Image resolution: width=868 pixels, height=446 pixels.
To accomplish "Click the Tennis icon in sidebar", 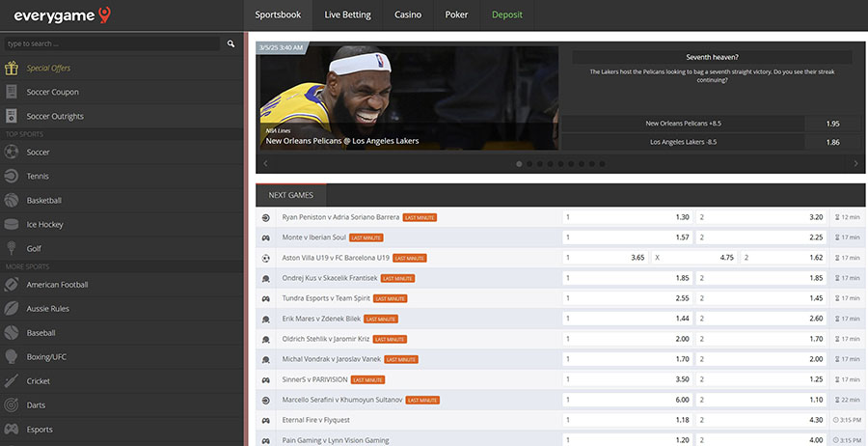I will (x=11, y=177).
